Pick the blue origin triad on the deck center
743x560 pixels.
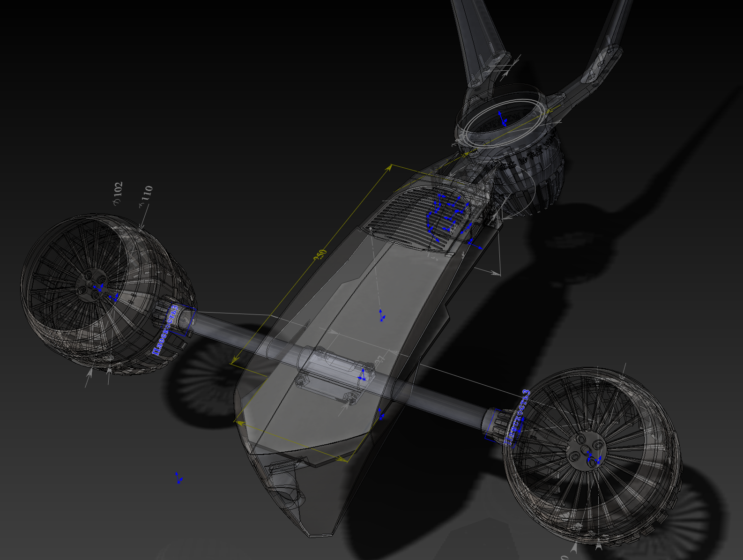tap(382, 315)
